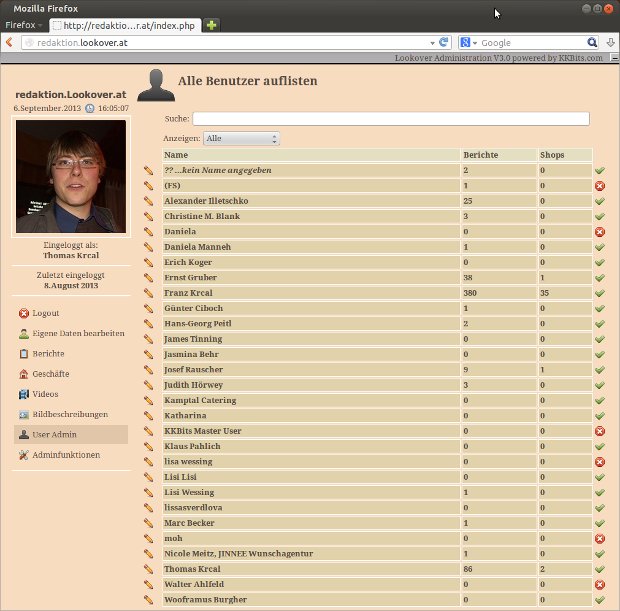Screen dimensions: 620x611
Task: Open the Anzeigen filter dropdown
Action: (241, 138)
